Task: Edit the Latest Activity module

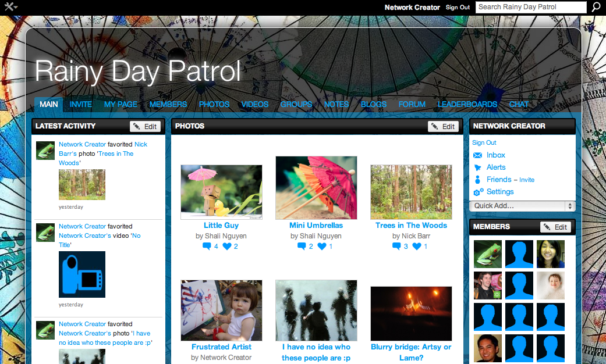Action: (146, 127)
